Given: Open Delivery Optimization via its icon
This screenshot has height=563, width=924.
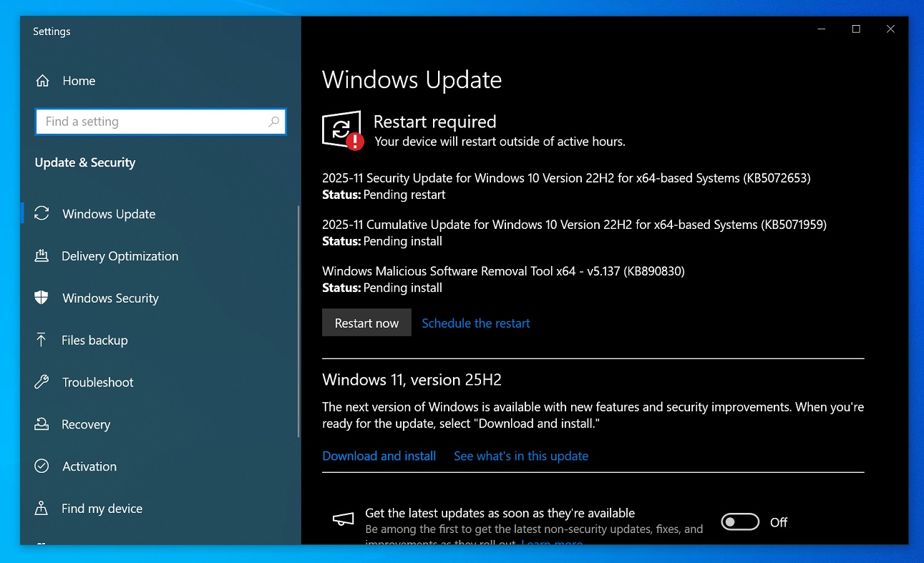Looking at the screenshot, I should (42, 256).
